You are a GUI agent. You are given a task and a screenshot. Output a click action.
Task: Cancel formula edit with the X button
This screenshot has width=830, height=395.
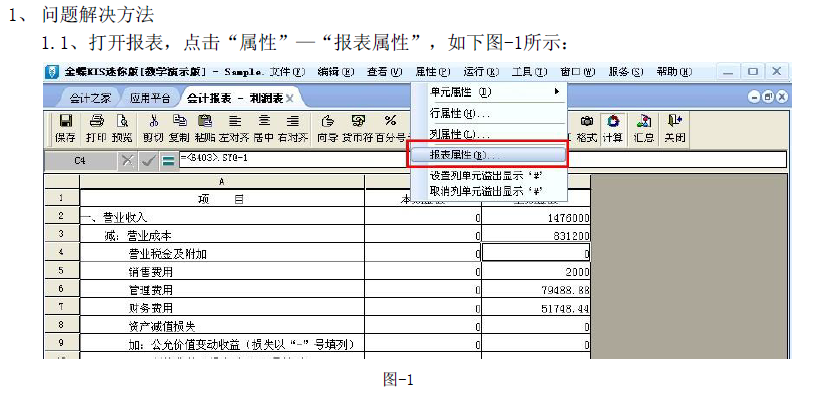click(128, 160)
